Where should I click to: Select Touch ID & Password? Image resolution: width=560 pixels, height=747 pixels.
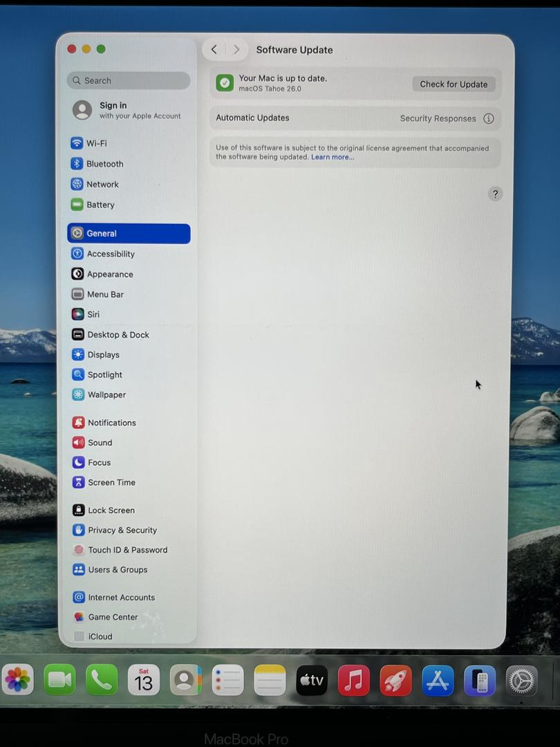129,550
